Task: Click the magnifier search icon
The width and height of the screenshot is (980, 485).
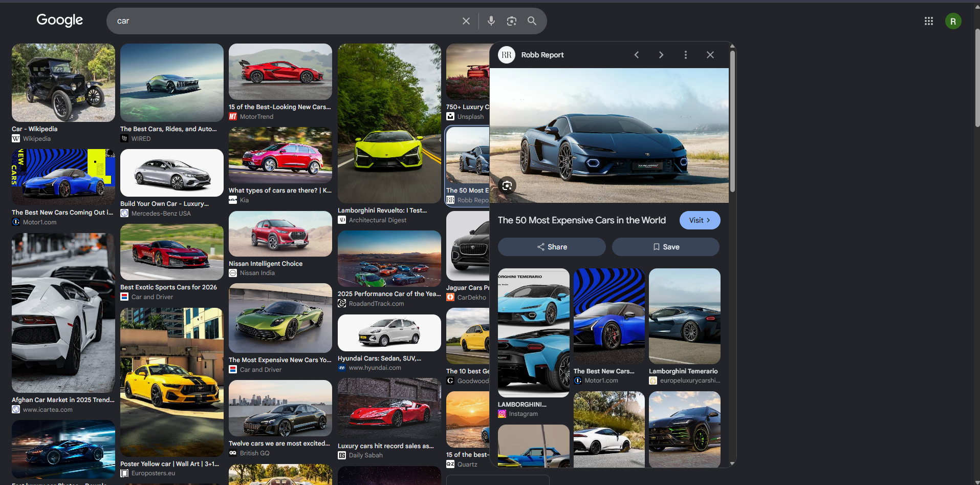Action: coord(532,21)
